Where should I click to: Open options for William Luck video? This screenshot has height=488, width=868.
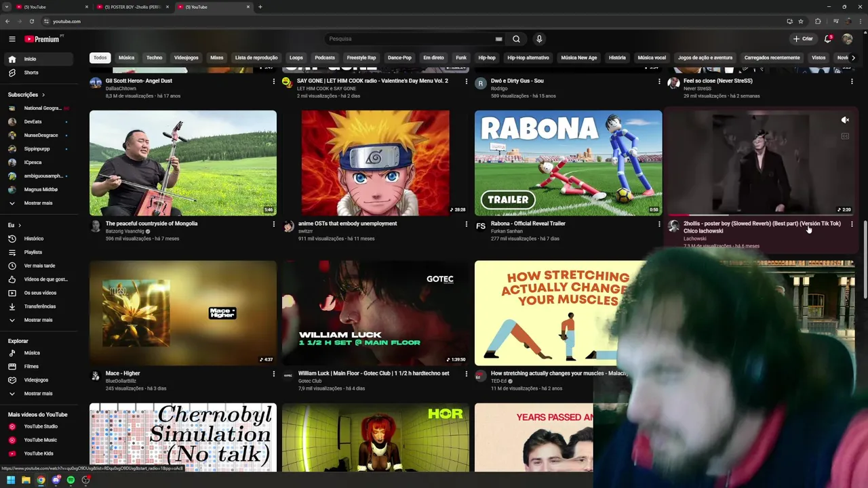click(x=467, y=373)
